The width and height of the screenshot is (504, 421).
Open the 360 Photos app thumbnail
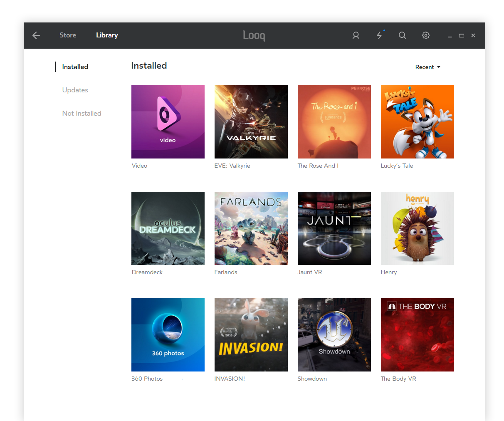click(168, 335)
